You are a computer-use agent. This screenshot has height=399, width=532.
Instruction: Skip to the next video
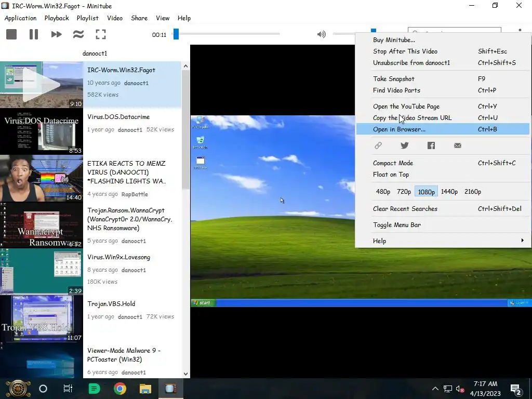(56, 34)
